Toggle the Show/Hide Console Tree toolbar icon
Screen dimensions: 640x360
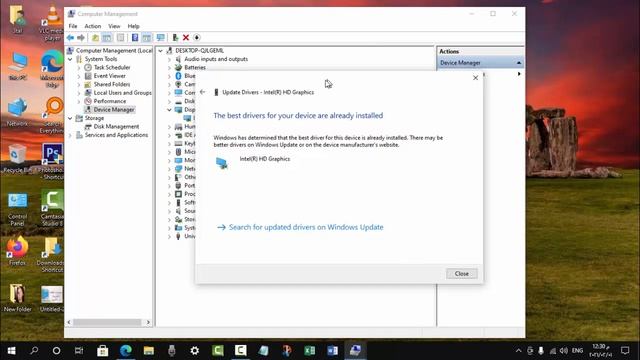(107, 38)
